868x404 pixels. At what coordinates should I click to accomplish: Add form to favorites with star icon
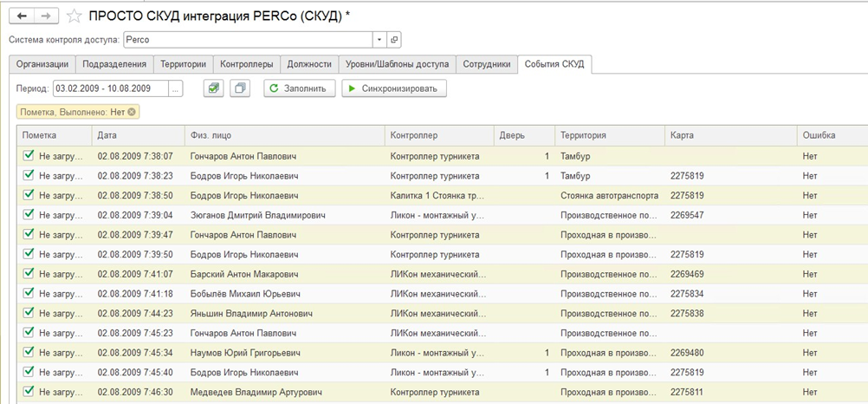click(x=74, y=16)
